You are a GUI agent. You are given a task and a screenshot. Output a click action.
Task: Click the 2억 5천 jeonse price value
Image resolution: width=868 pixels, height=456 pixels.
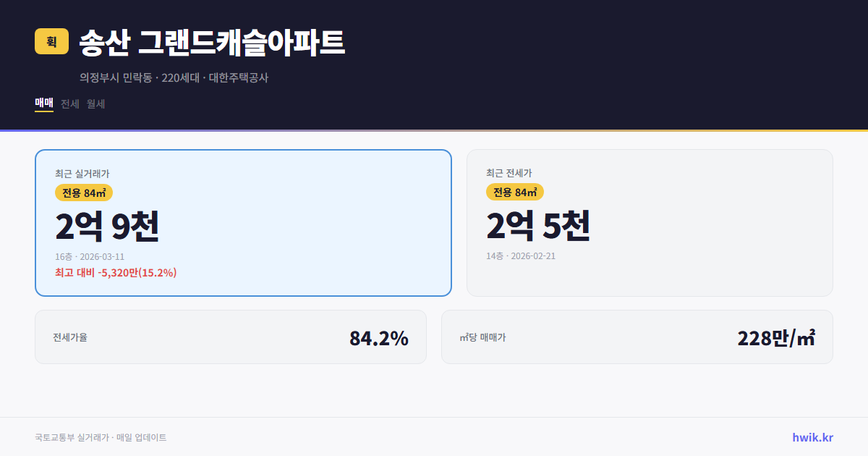point(538,226)
